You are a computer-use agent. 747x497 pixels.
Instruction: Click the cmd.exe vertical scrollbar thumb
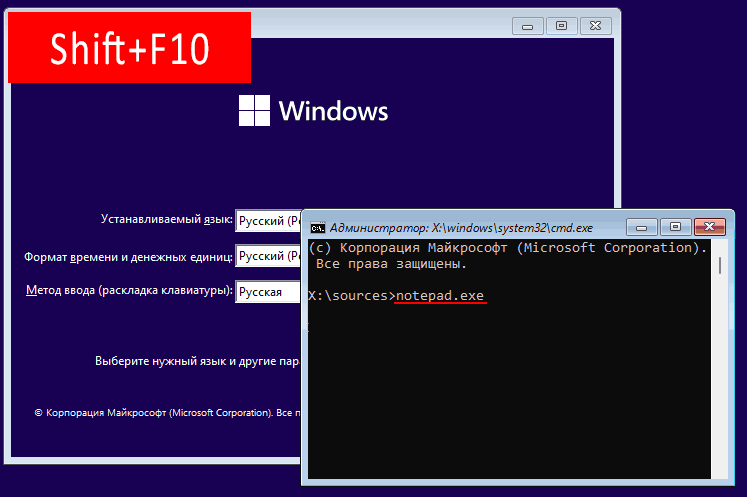(720, 265)
